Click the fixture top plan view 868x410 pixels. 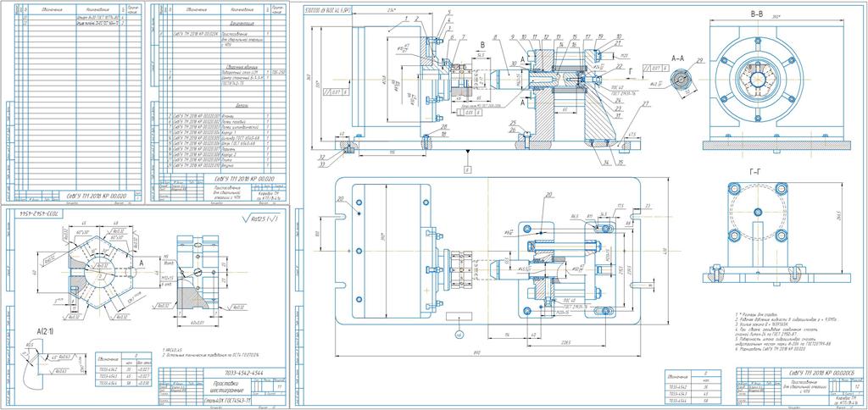[487, 254]
